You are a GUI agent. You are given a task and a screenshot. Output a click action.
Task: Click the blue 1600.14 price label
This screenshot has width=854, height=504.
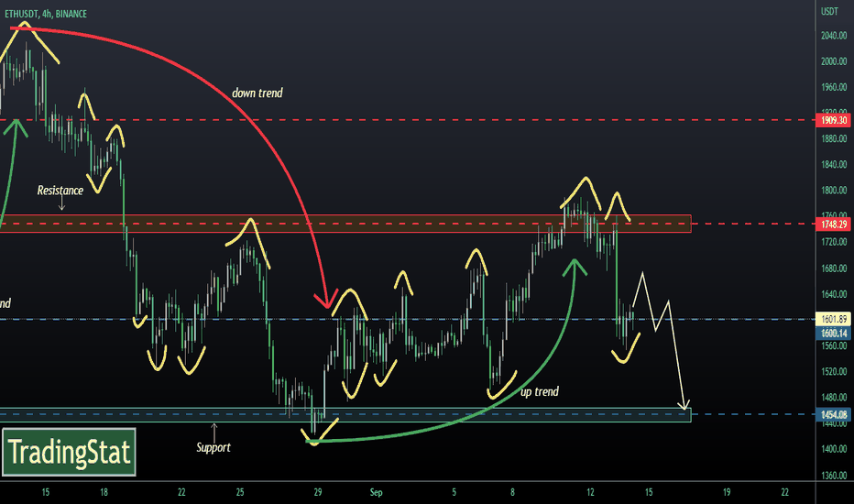pyautogui.click(x=833, y=333)
